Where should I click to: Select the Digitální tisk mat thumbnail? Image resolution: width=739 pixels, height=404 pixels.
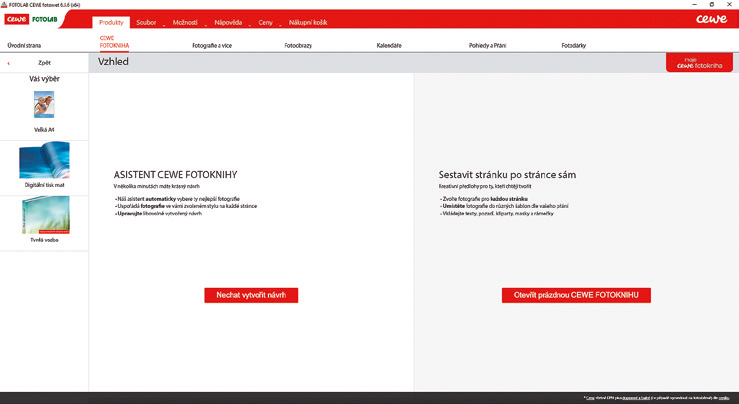pyautogui.click(x=44, y=161)
